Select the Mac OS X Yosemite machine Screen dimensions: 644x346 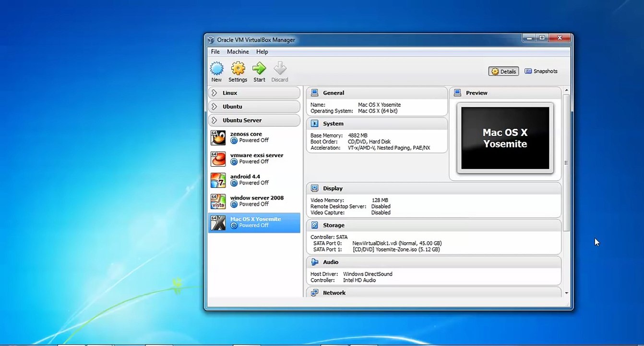click(254, 222)
